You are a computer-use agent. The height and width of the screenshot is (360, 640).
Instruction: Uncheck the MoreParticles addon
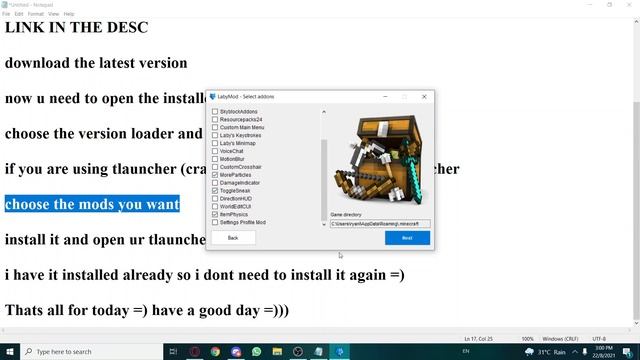click(215, 175)
